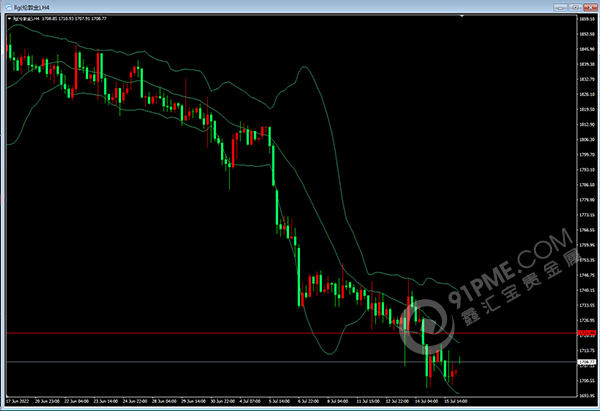
Task: Click the 1713.75 price scale label
Action: click(x=587, y=351)
